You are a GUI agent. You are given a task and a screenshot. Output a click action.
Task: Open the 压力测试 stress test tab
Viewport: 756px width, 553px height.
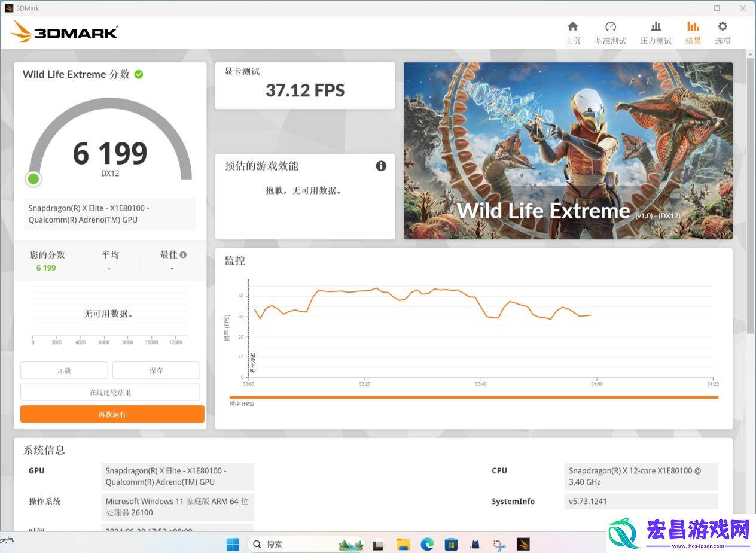[x=656, y=32]
